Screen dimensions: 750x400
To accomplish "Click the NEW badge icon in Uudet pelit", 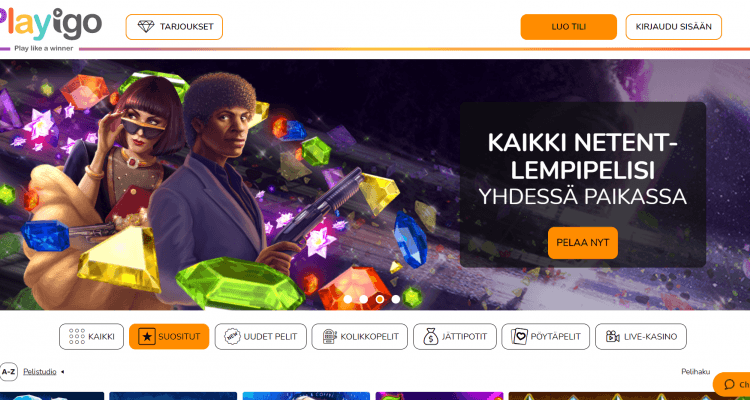I will (x=232, y=336).
